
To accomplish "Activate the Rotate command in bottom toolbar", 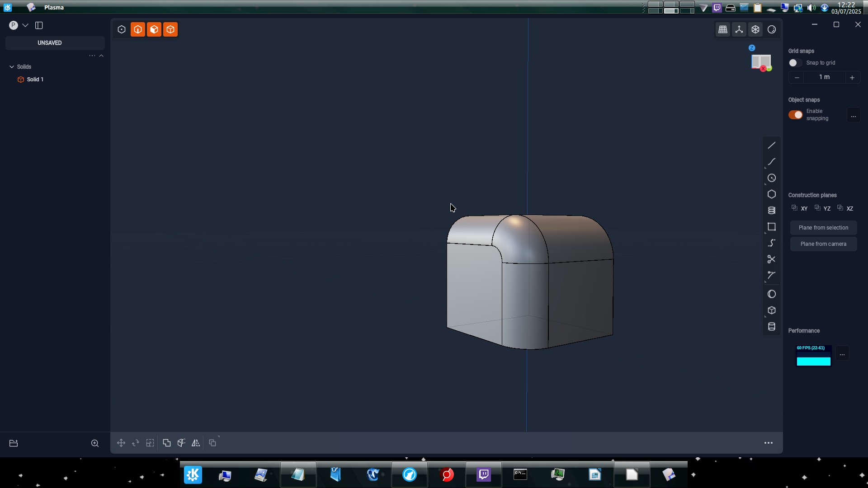I will pos(136,443).
